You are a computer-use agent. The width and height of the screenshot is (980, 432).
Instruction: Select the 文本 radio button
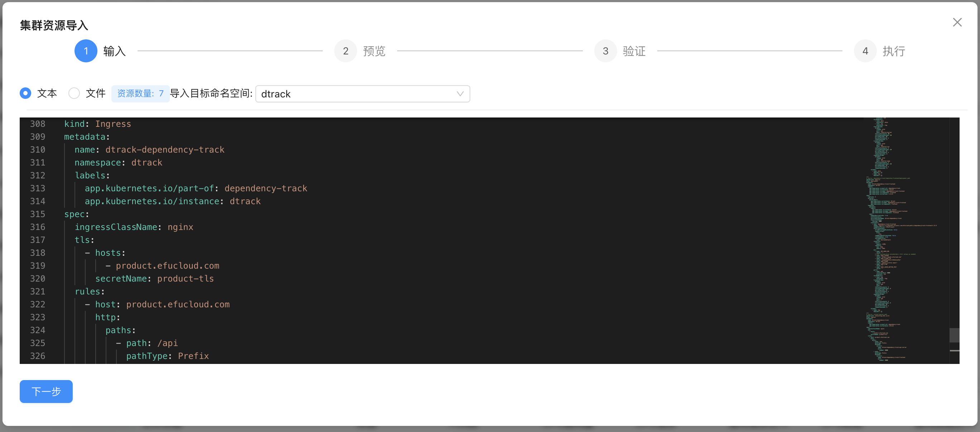[25, 93]
